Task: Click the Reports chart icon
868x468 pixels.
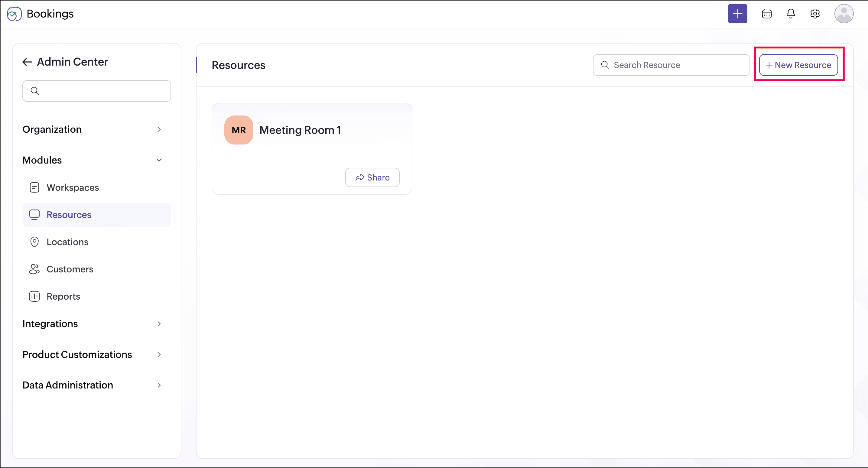Action: pos(34,297)
